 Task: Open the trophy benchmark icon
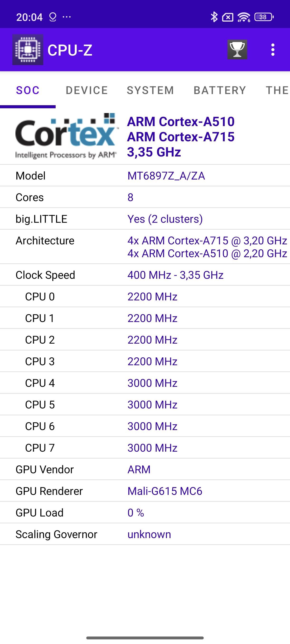[237, 49]
